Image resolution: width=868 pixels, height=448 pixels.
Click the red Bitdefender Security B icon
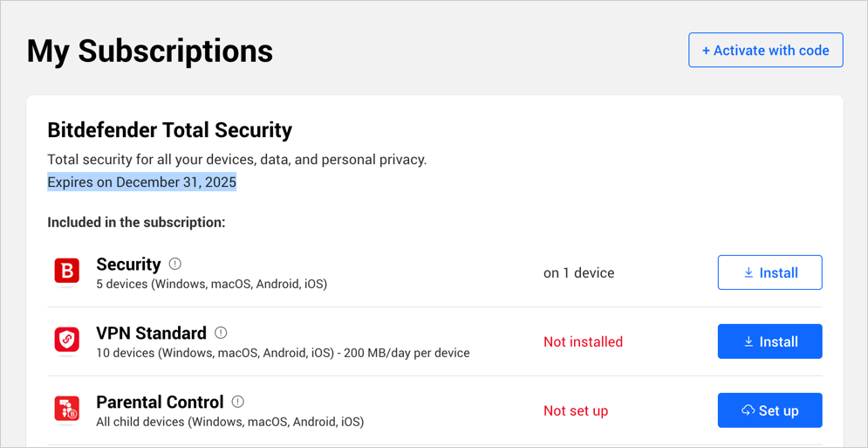67,272
